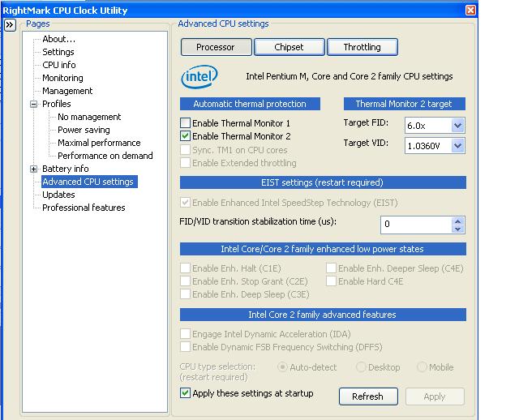Collapse the pages panel with the double-arrow icon

click(10, 25)
